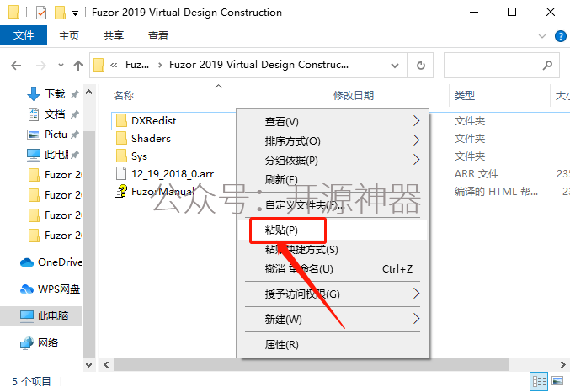Switch to details view layout
570x392 pixels.
click(x=540, y=381)
